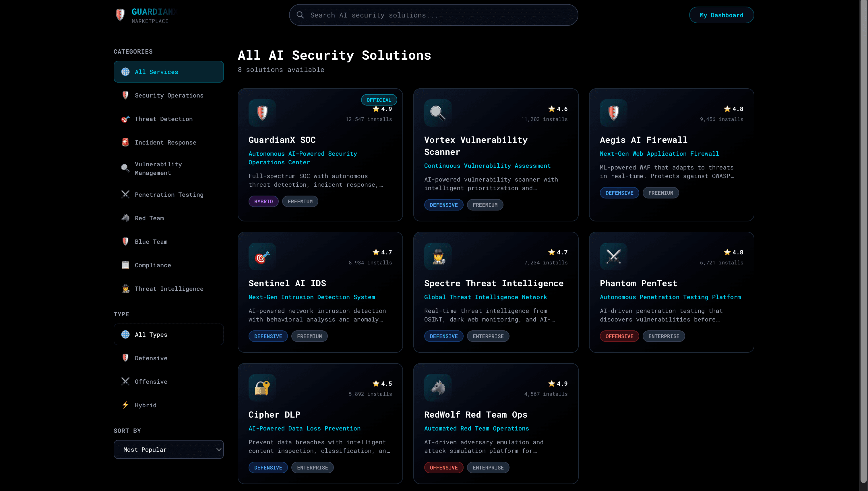This screenshot has height=491, width=868.
Task: Click the Spectre Threat Intelligence detective icon
Action: click(438, 256)
